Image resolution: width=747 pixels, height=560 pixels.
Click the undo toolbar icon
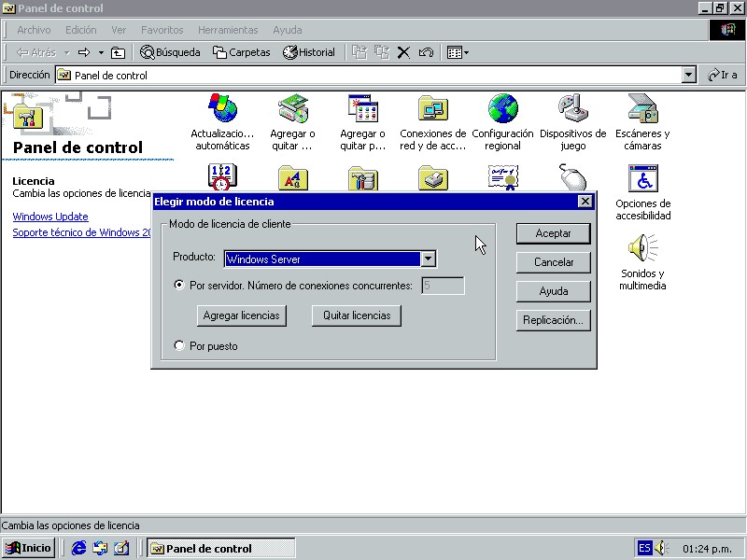[x=426, y=52]
